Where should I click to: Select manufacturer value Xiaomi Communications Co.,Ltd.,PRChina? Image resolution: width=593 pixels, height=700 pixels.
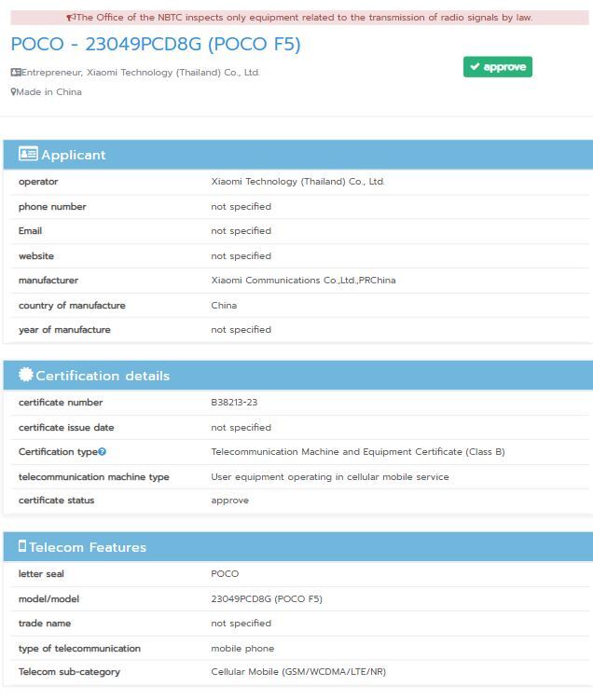tap(303, 281)
